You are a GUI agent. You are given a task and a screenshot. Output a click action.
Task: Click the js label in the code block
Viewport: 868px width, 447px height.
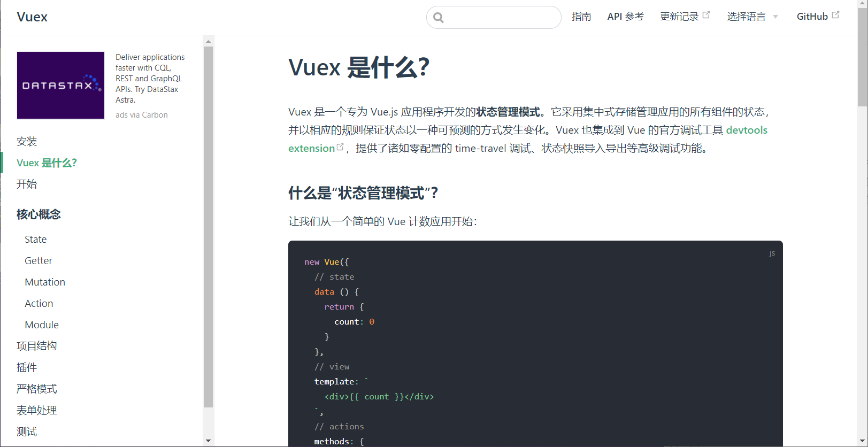(x=772, y=253)
